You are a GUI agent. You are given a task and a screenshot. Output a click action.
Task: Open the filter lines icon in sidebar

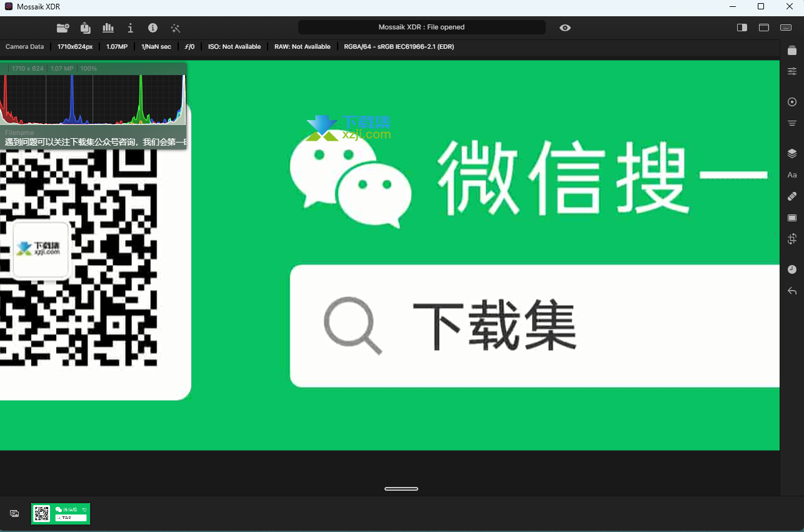(x=792, y=123)
